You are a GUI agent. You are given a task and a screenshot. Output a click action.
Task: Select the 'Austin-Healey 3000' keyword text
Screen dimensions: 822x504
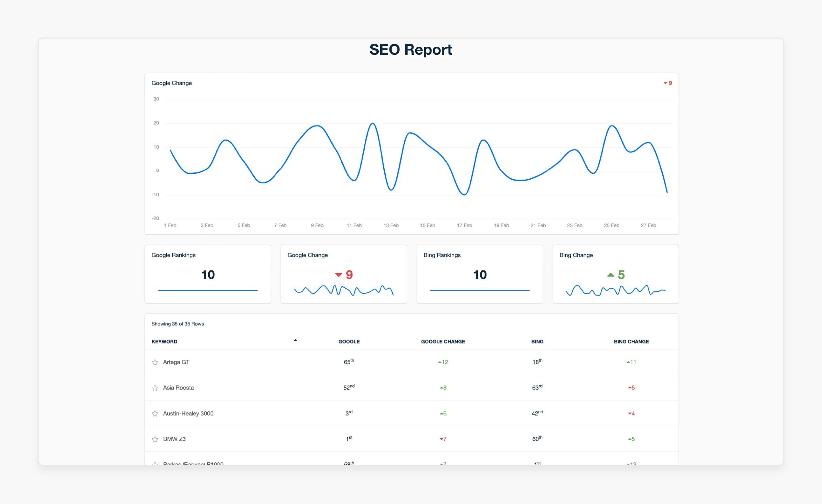tap(188, 414)
